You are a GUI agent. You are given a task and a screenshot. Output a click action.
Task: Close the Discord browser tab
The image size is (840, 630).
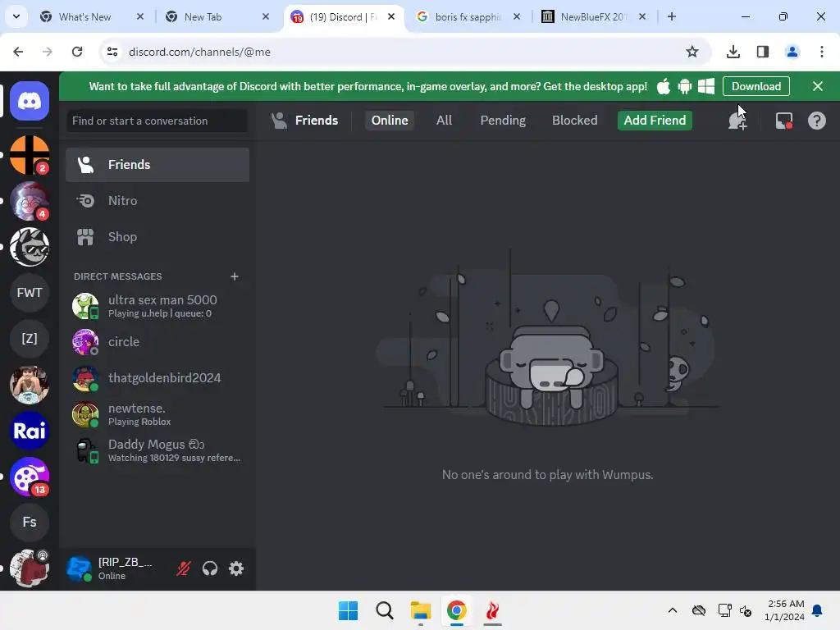(391, 16)
